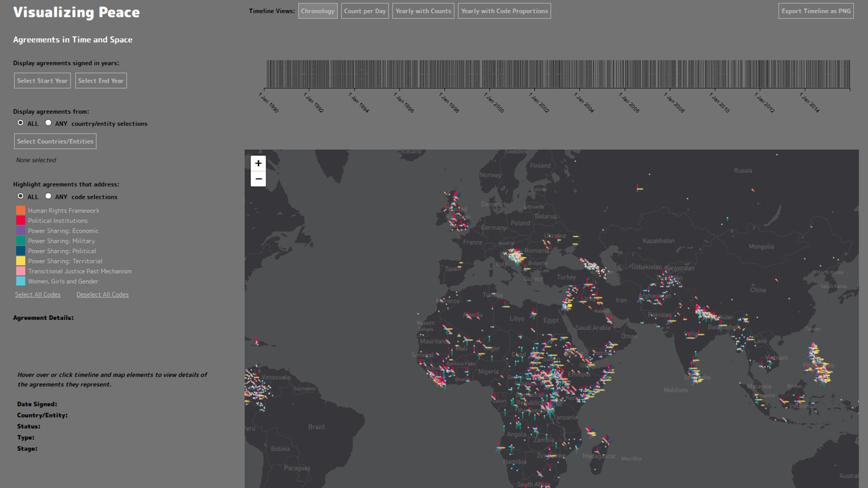Click Finland label on the map
This screenshot has width=868, height=488.
pyautogui.click(x=540, y=165)
